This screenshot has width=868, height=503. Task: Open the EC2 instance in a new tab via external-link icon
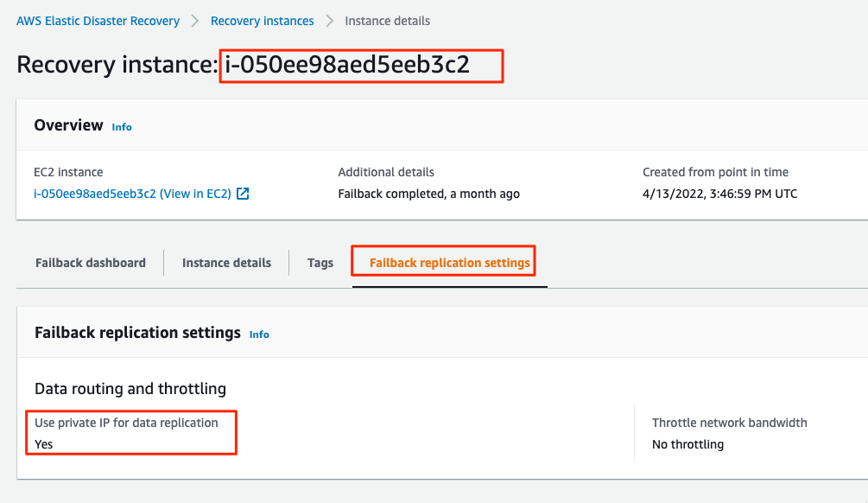point(242,194)
